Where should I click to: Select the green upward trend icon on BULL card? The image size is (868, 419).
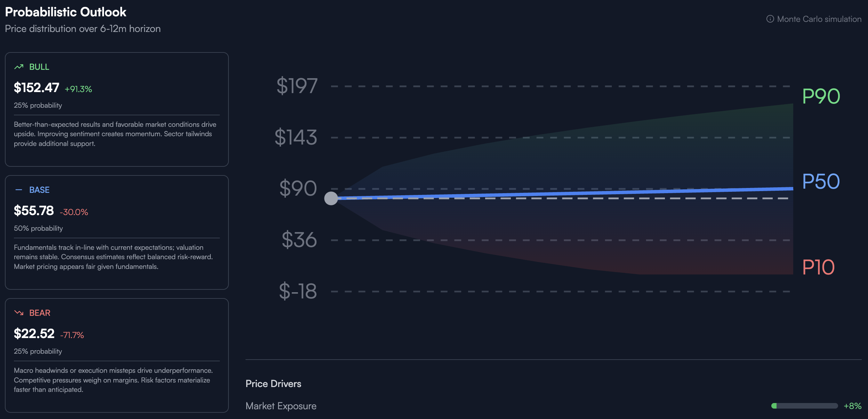pos(19,67)
